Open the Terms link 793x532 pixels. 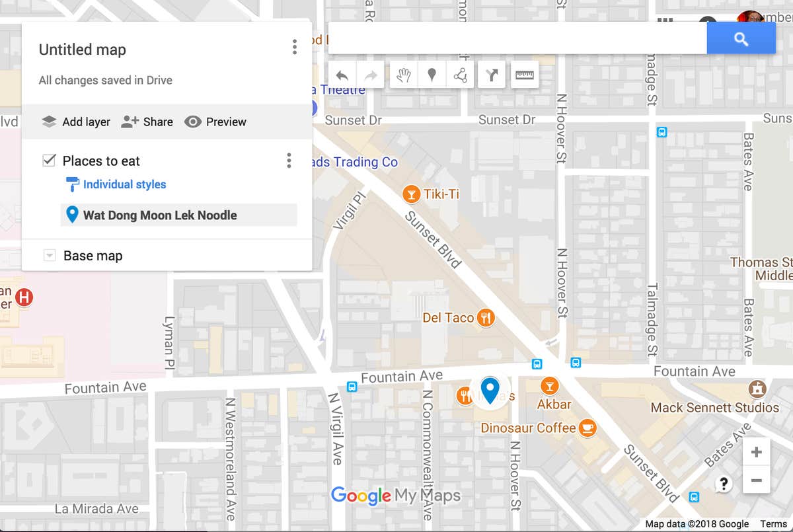tap(773, 523)
